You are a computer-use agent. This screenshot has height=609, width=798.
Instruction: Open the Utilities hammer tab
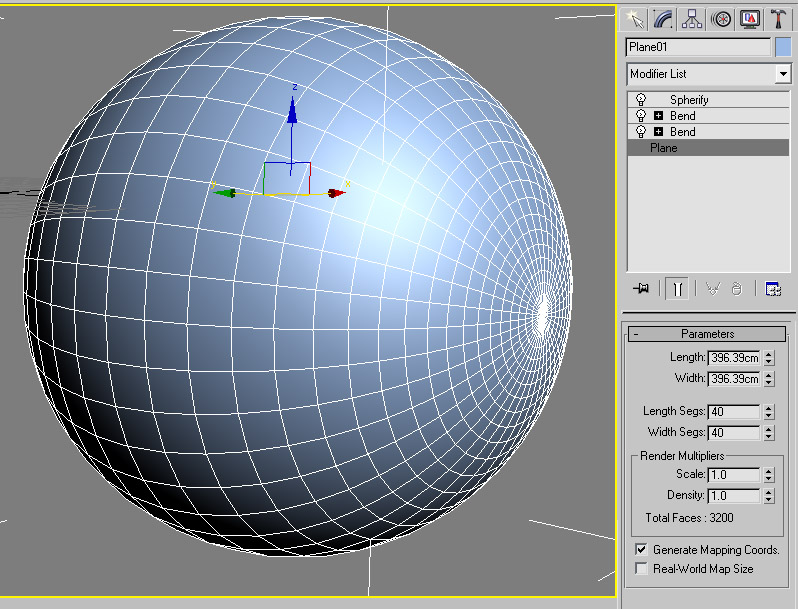click(x=776, y=19)
